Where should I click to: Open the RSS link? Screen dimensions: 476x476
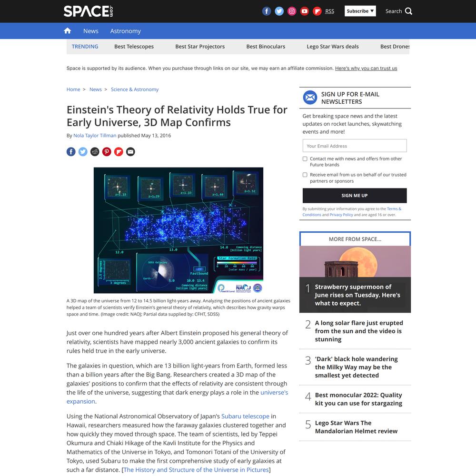330,11
